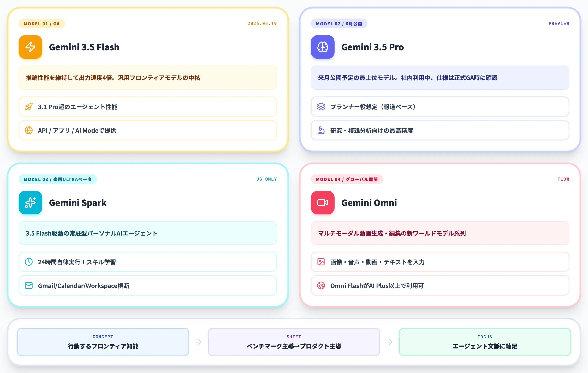Click the globe icon beside Omni Flash
The width and height of the screenshot is (588, 373).
(321, 286)
